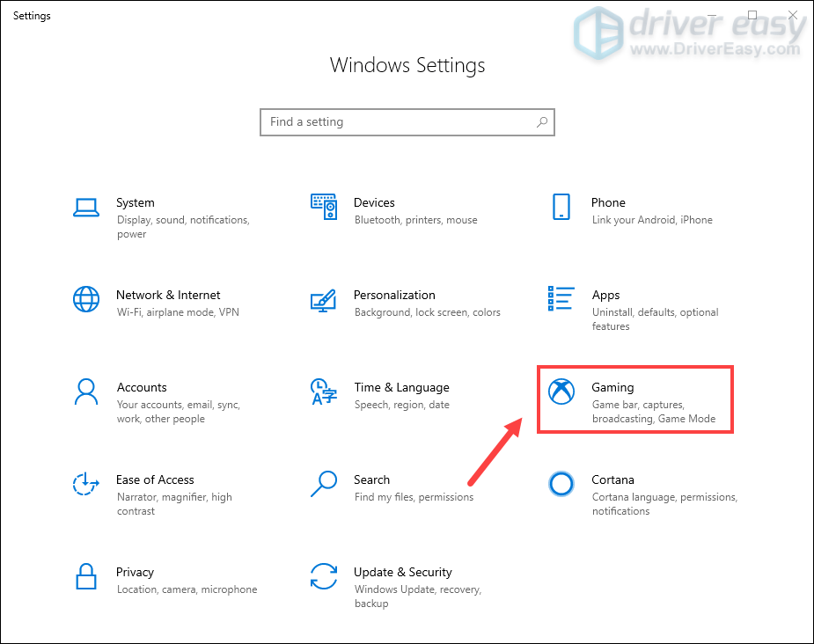The width and height of the screenshot is (814, 644).
Task: Open the Cortana circle icon
Action: pyautogui.click(x=561, y=484)
